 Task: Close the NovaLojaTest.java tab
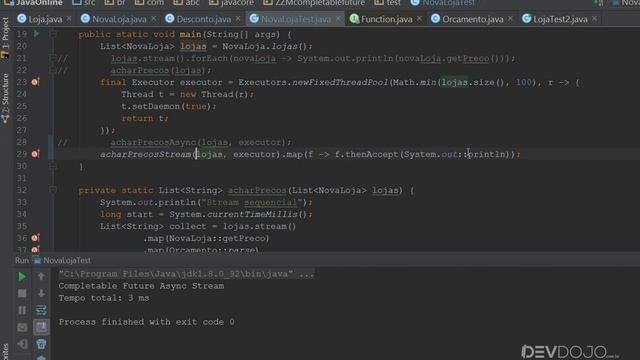[x=338, y=18]
